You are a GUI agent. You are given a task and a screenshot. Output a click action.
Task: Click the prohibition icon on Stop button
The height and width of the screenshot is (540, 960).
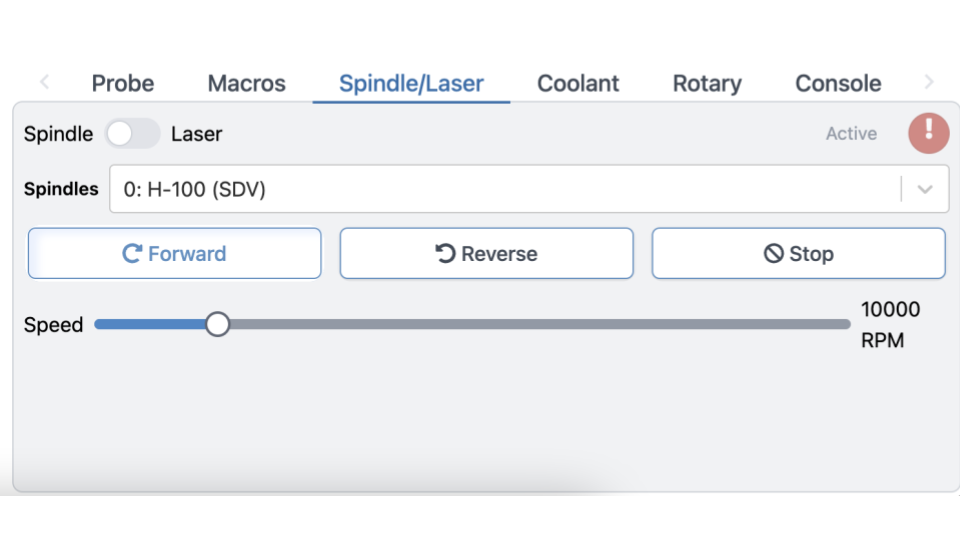[773, 253]
